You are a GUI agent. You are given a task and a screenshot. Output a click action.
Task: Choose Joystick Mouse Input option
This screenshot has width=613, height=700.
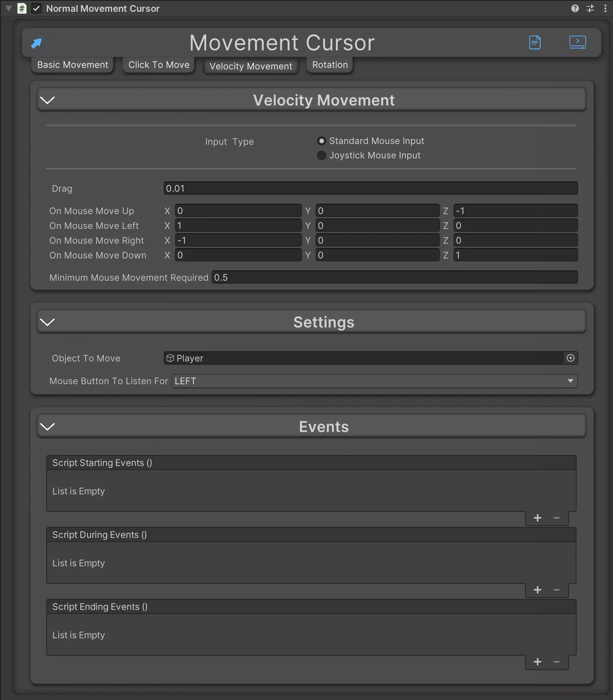tap(321, 155)
